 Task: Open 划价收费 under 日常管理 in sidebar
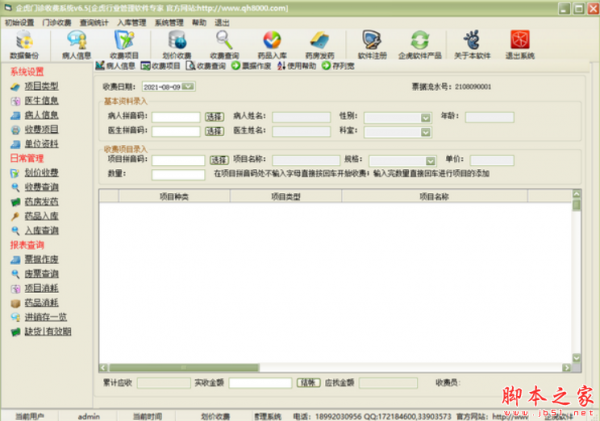[41, 173]
